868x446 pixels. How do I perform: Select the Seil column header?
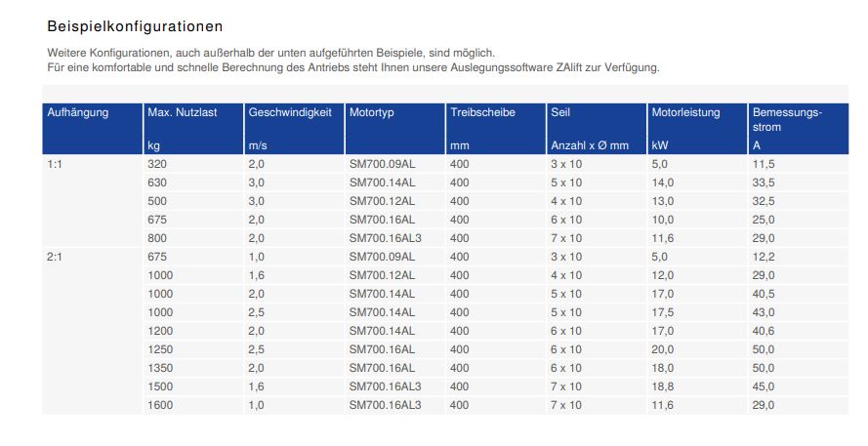point(597,129)
